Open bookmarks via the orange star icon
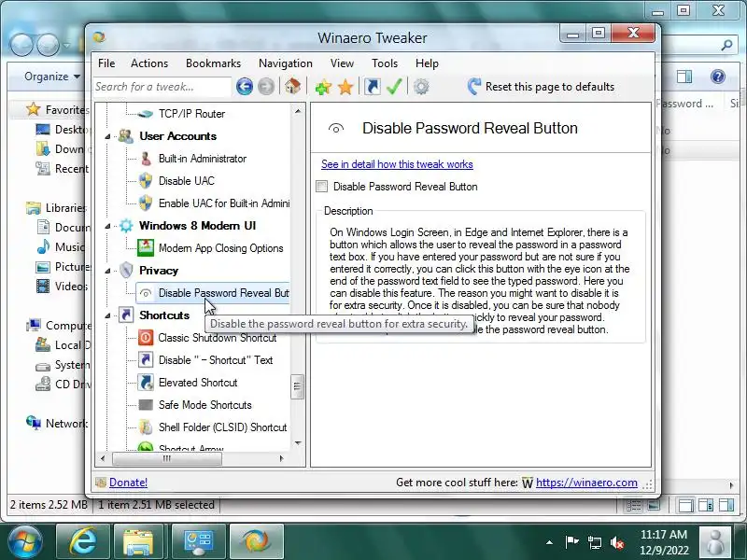The image size is (747, 560). coord(345,87)
